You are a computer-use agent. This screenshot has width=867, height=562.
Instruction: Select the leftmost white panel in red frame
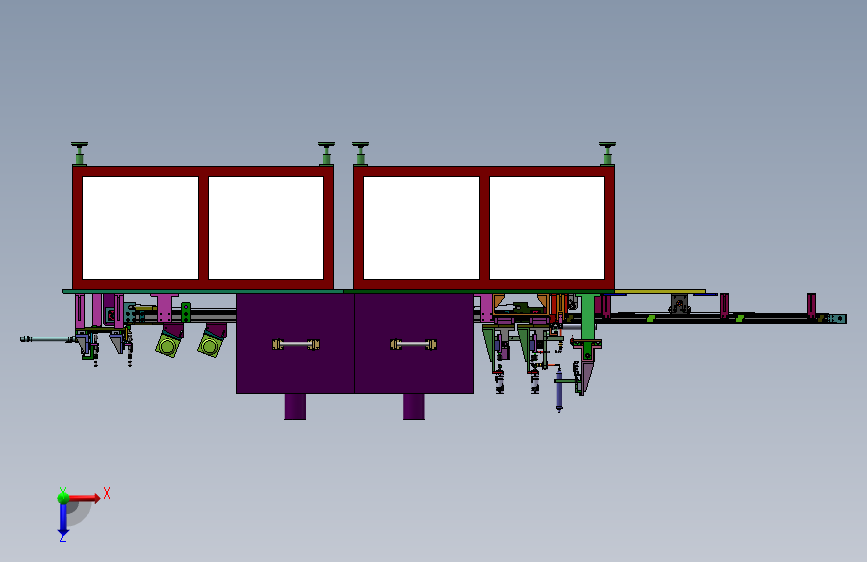point(140,228)
